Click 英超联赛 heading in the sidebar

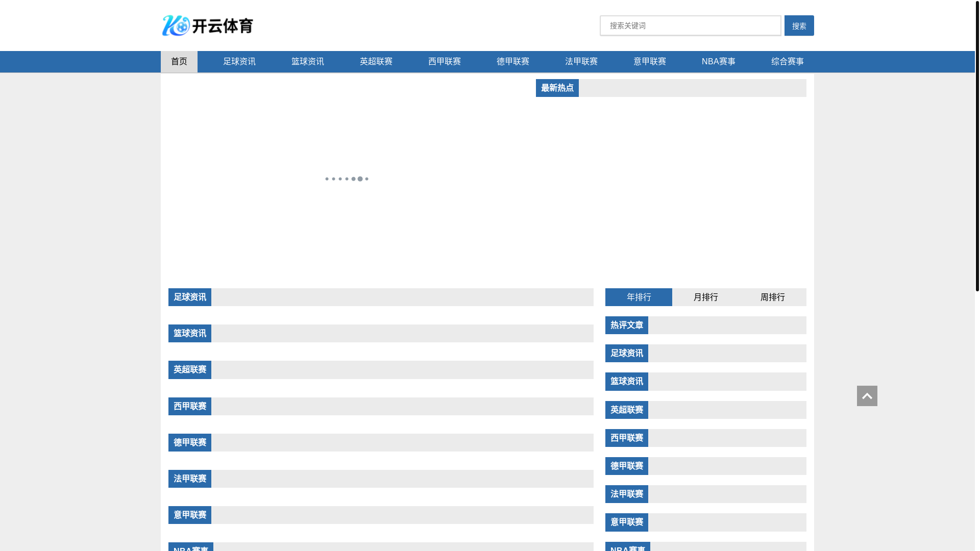[627, 410]
